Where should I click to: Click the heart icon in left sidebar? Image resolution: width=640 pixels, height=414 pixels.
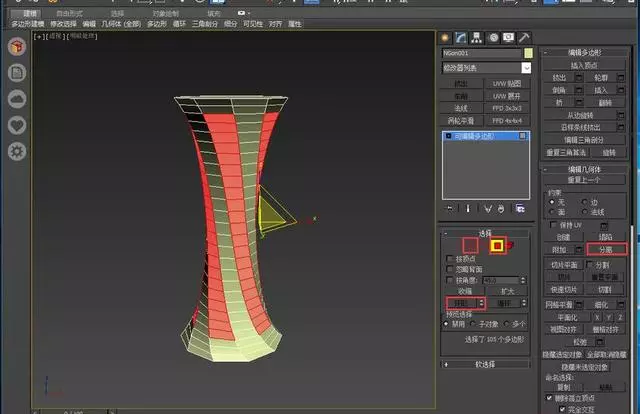(17, 125)
